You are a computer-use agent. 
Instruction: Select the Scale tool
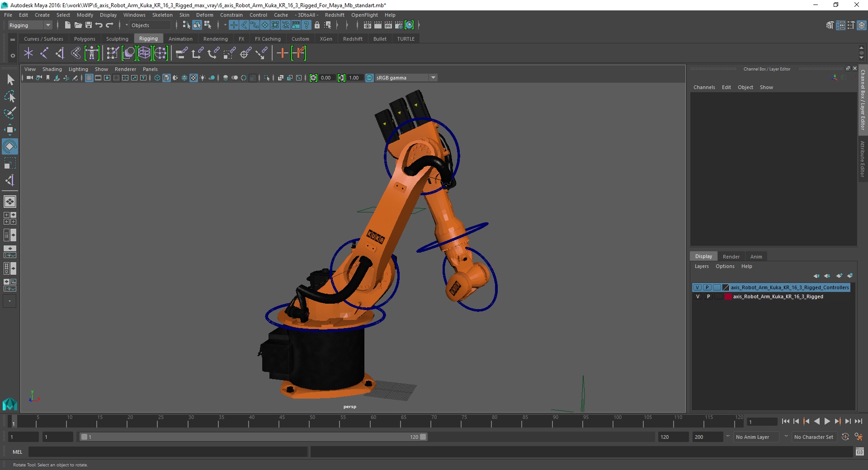click(x=10, y=163)
